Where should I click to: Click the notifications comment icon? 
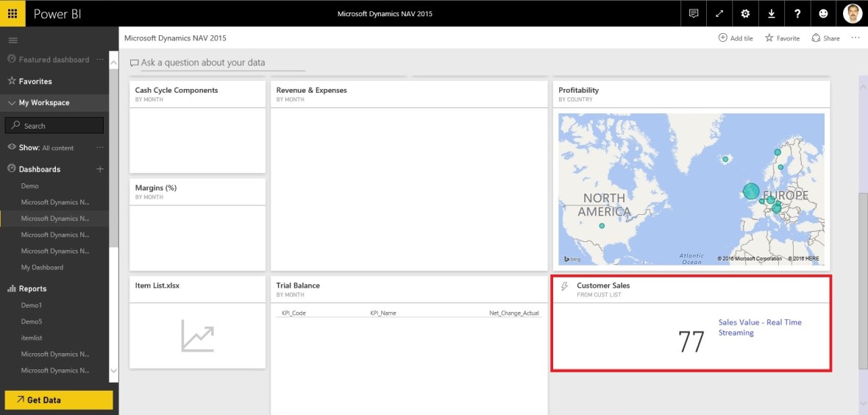pyautogui.click(x=693, y=13)
